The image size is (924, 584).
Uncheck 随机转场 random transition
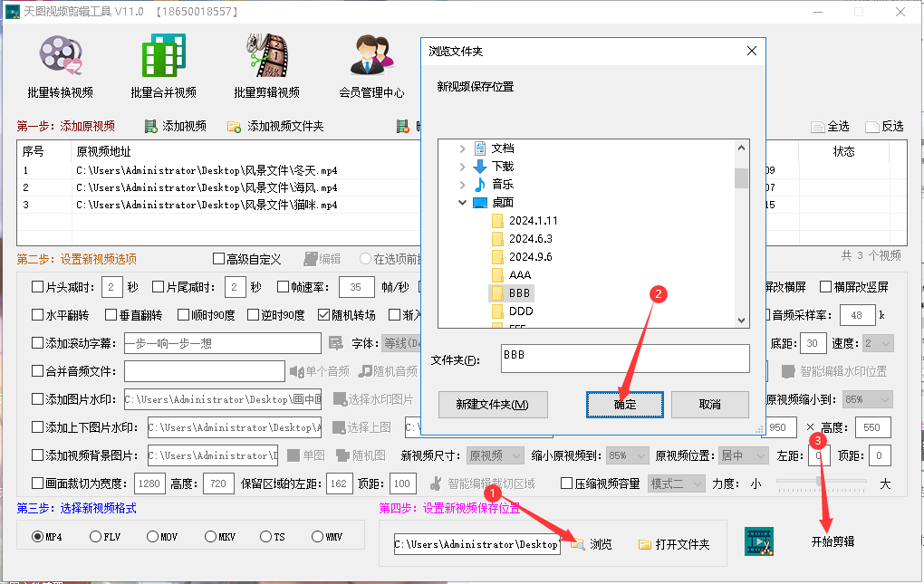coord(323,315)
